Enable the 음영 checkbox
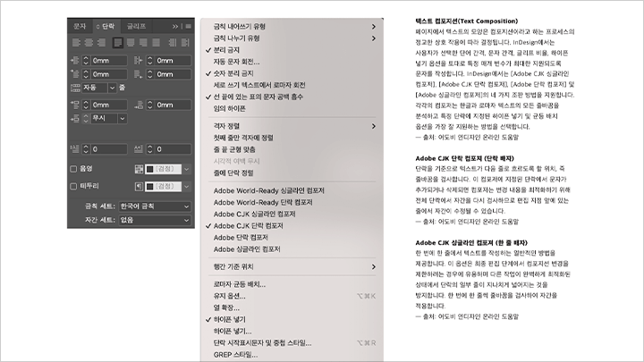This screenshot has height=362, width=644. click(x=73, y=169)
